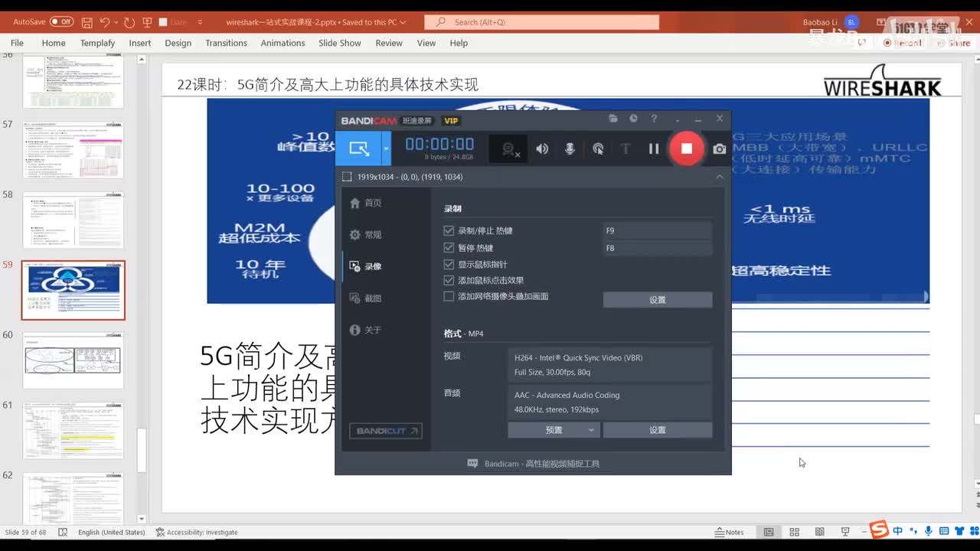This screenshot has width=980, height=551.
Task: Click the BANDICUT link button
Action: [386, 431]
